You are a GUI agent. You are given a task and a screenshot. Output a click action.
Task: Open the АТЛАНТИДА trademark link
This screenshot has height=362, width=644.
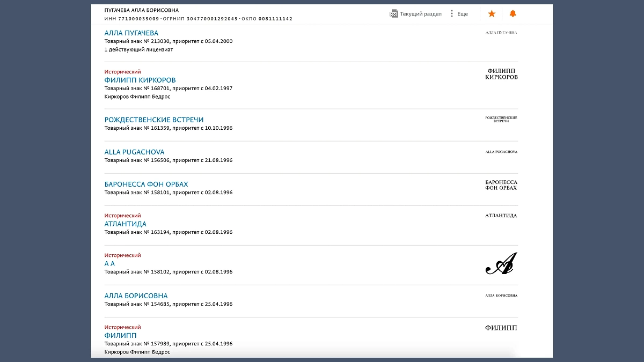(125, 224)
